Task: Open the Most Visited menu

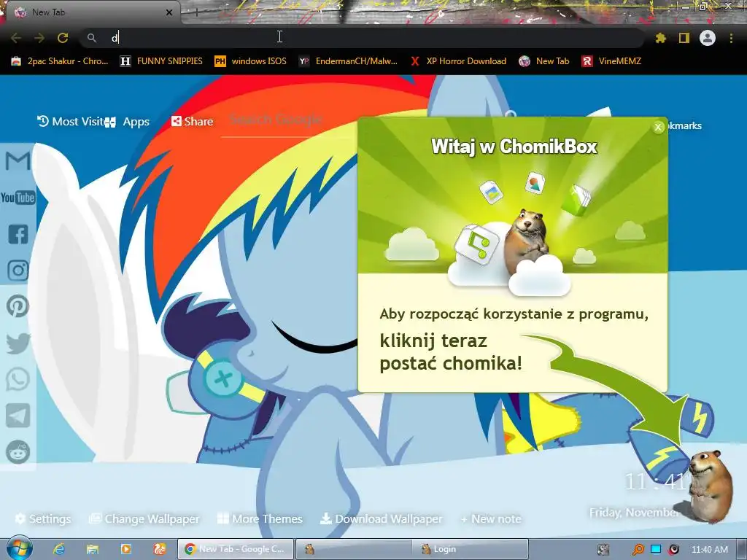Action: click(71, 122)
